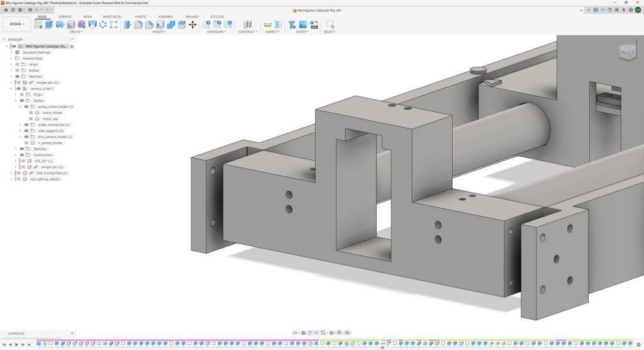Toggle visibility of motor_cap body

coord(31,119)
